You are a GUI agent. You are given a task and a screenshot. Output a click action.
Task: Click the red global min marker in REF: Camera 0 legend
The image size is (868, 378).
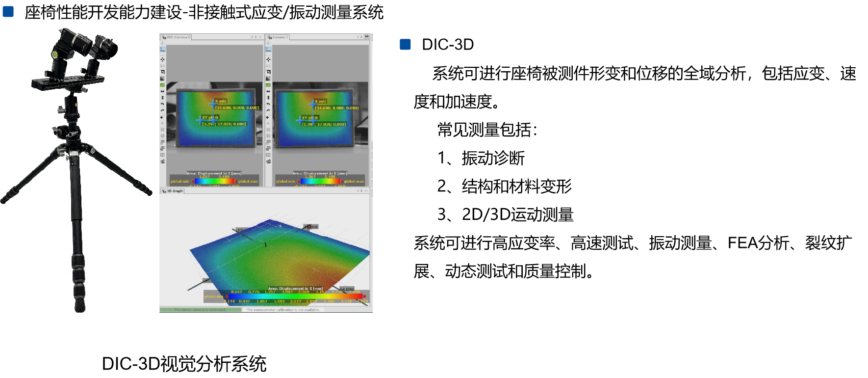tap(193, 181)
